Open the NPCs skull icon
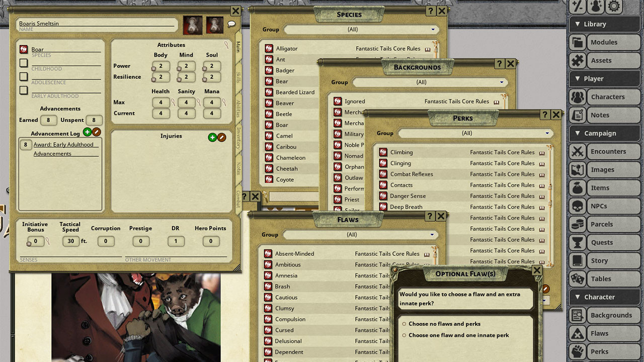This screenshot has height=362, width=644. point(579,206)
